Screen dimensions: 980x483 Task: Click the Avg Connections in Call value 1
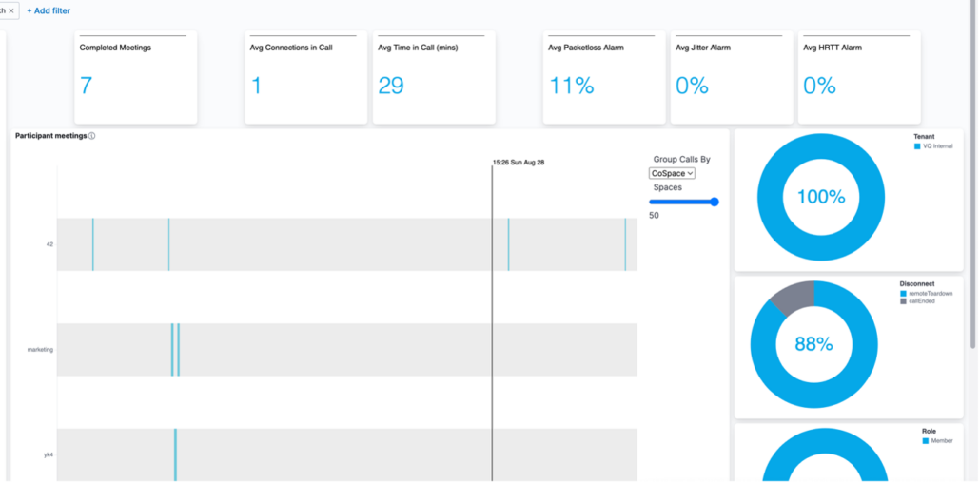[256, 85]
